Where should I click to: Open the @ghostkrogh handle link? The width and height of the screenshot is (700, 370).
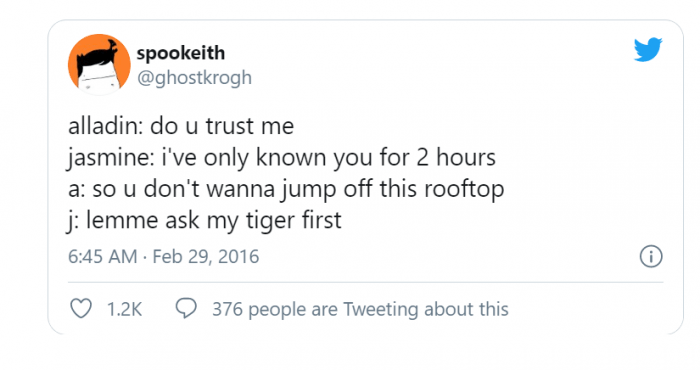coord(194,78)
